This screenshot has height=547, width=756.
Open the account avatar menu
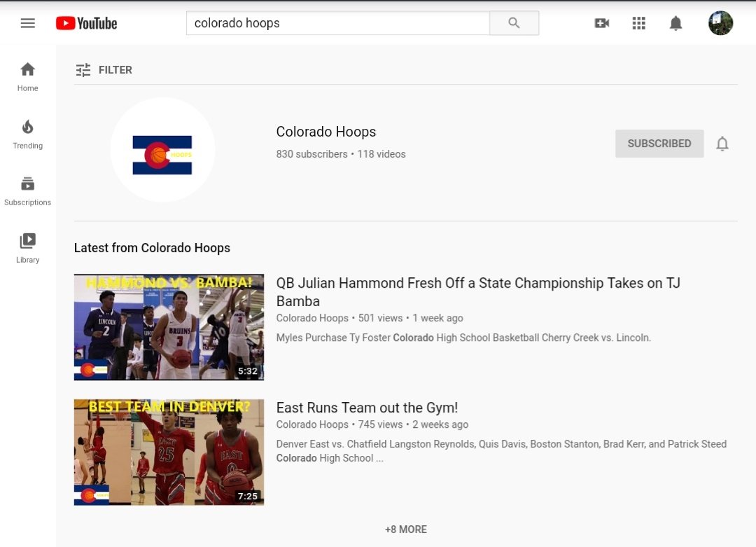pos(720,22)
